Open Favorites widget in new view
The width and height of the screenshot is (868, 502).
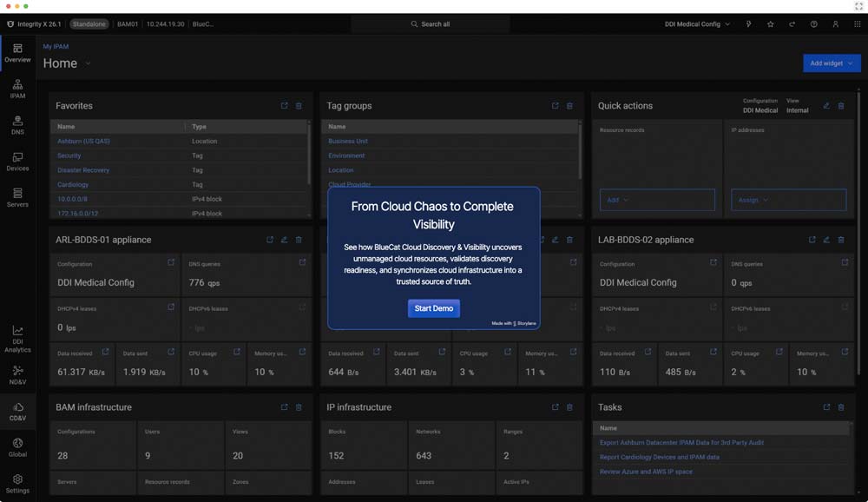pyautogui.click(x=284, y=105)
